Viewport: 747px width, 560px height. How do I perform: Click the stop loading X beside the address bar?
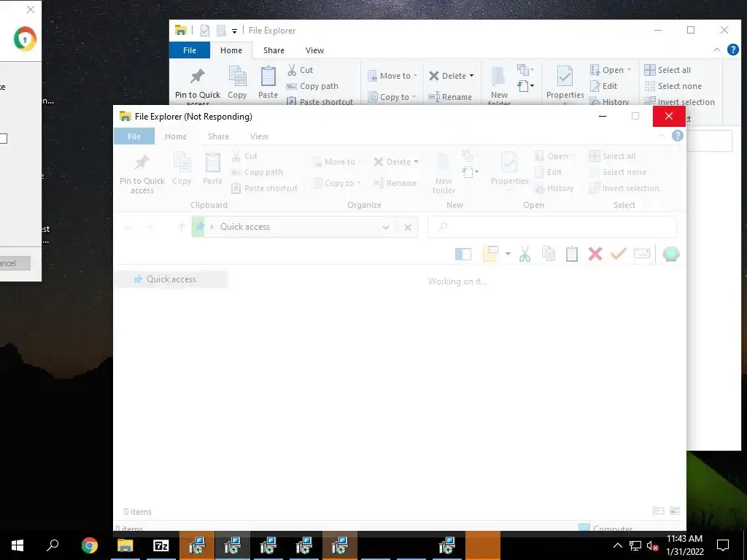point(408,227)
